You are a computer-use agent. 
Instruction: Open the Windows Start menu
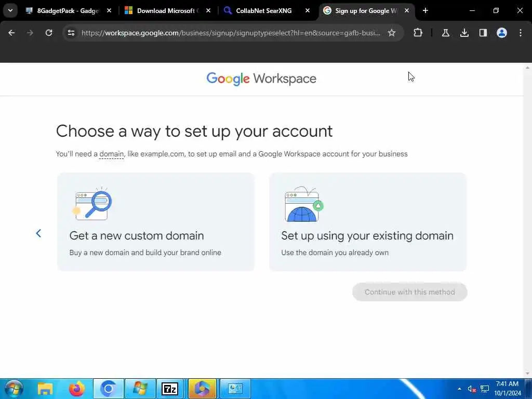pos(14,389)
